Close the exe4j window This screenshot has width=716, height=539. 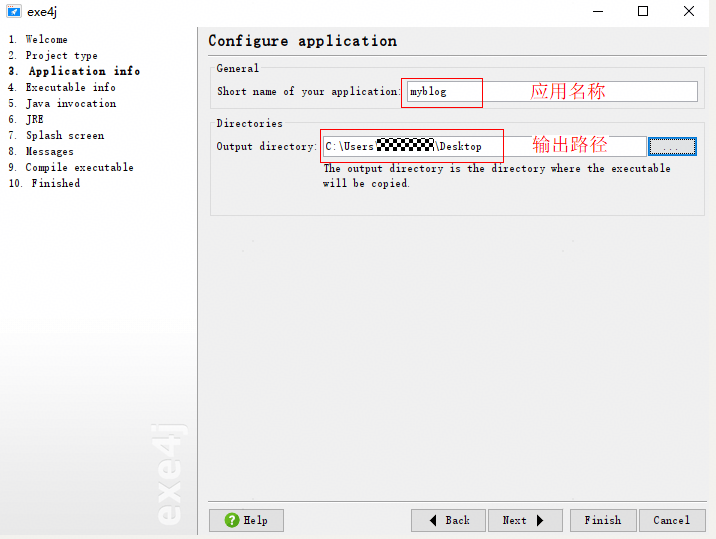click(689, 11)
